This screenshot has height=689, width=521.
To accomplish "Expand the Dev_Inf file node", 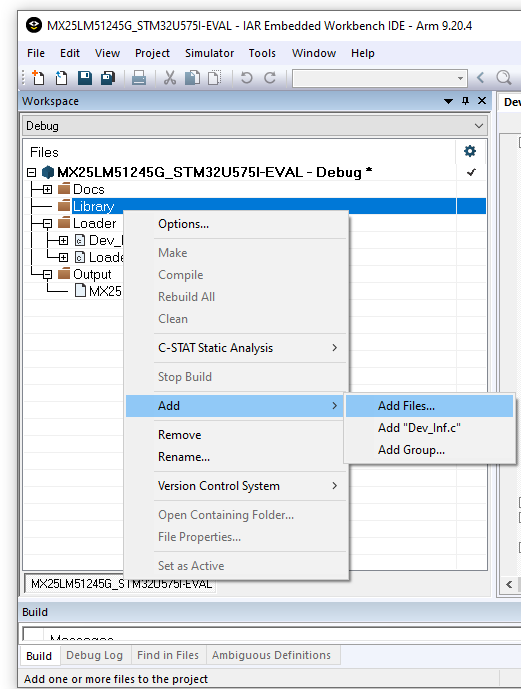I will (x=63, y=240).
